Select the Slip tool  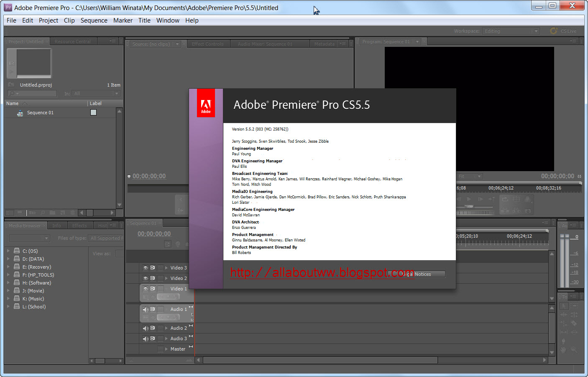click(x=564, y=332)
